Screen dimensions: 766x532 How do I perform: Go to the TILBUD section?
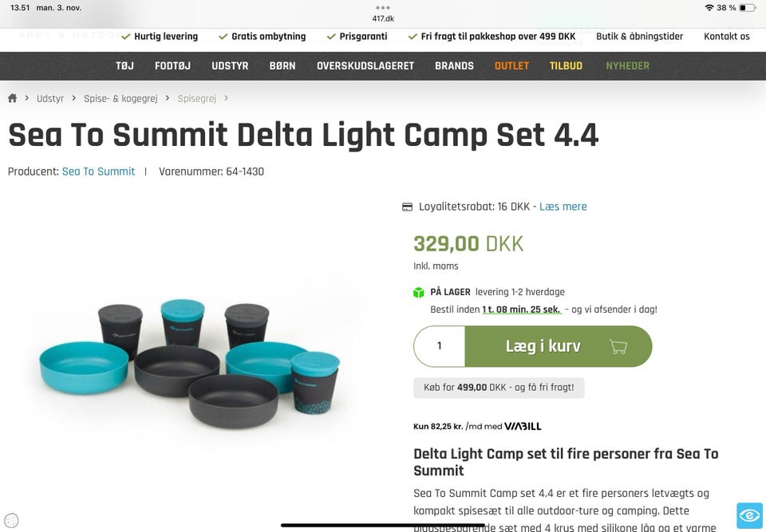pyautogui.click(x=566, y=65)
